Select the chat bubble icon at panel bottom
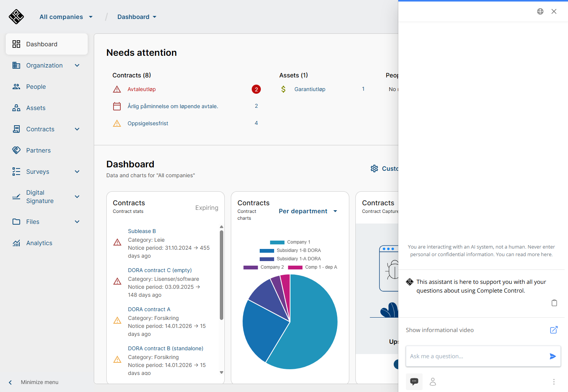The width and height of the screenshot is (568, 392). [414, 381]
